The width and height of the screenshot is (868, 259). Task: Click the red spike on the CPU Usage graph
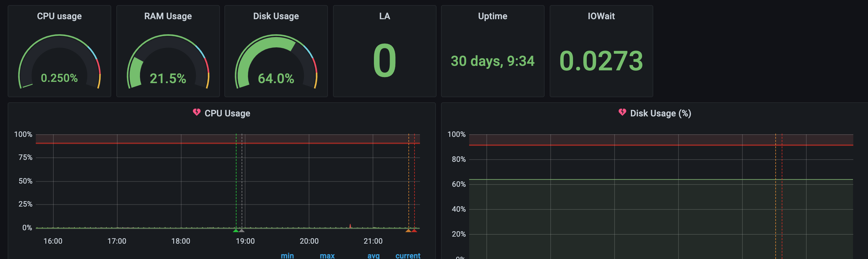[350, 226]
